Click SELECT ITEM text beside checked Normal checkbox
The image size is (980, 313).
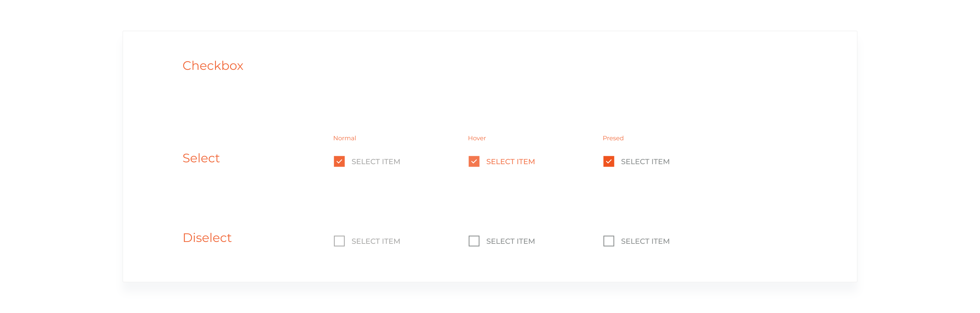tap(375, 162)
